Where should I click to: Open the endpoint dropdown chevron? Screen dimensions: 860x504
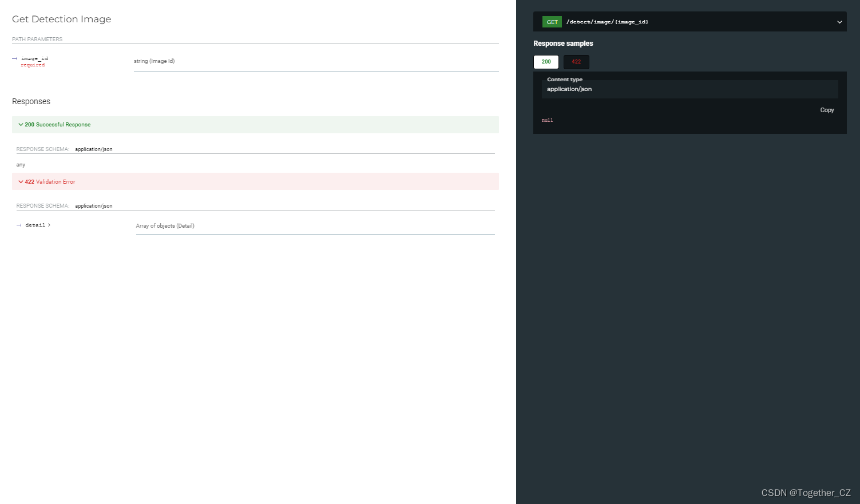pyautogui.click(x=839, y=22)
